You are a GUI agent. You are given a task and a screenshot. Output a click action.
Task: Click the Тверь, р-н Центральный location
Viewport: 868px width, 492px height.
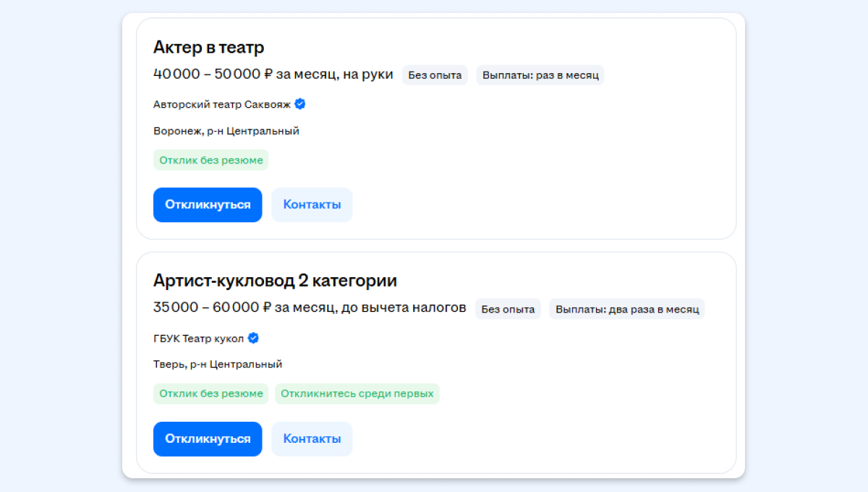point(217,365)
